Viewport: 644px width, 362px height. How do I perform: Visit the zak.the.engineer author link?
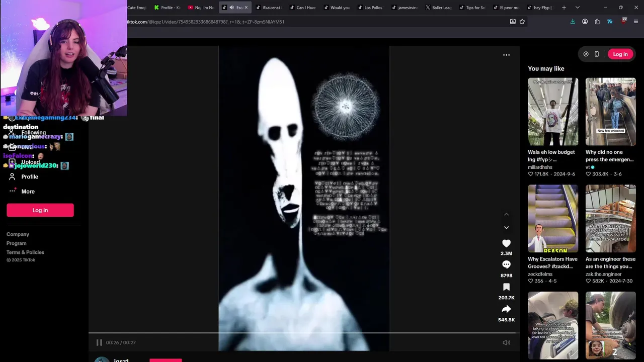(603, 275)
